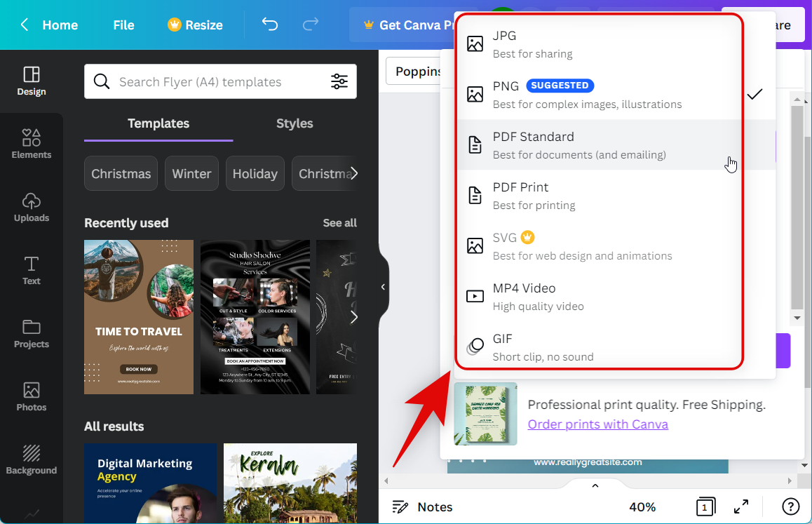Select the Text tool in sidebar
This screenshot has height=524, width=812.
point(32,270)
